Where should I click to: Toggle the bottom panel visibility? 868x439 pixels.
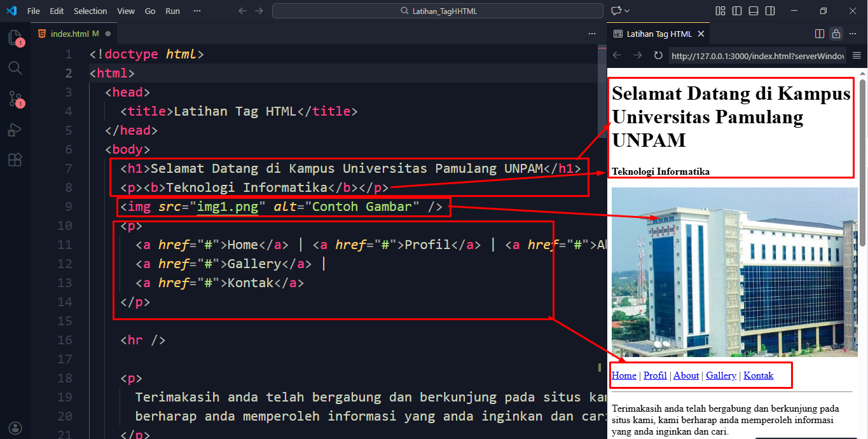point(754,11)
